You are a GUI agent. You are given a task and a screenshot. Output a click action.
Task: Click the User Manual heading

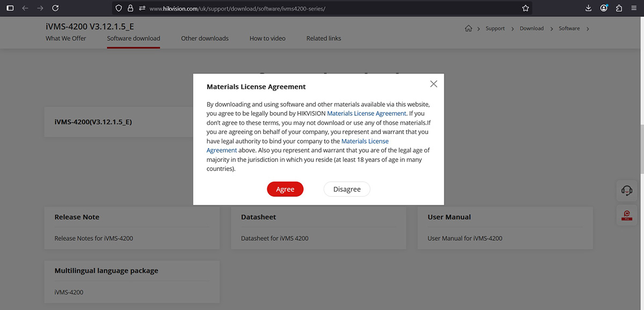pos(449,217)
